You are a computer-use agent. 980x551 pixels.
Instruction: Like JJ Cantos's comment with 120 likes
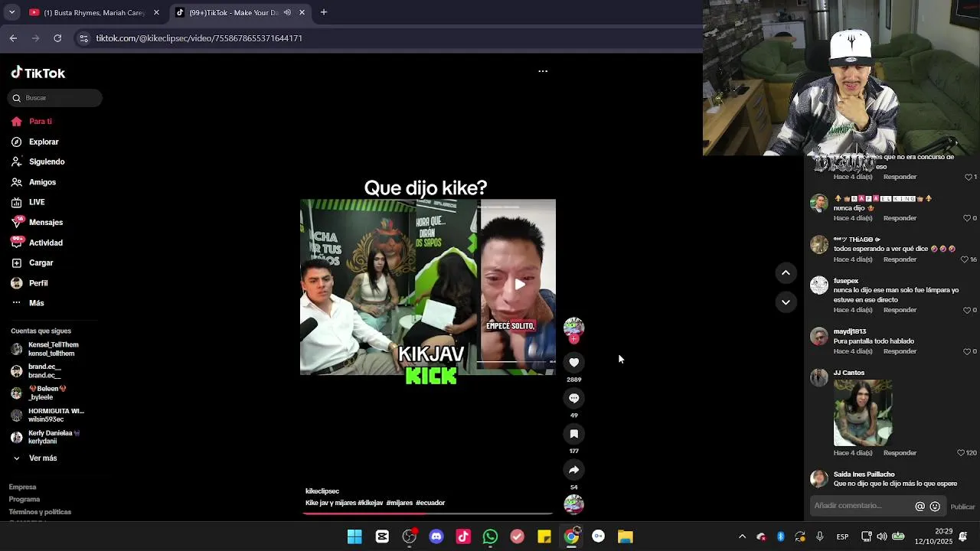[962, 453]
